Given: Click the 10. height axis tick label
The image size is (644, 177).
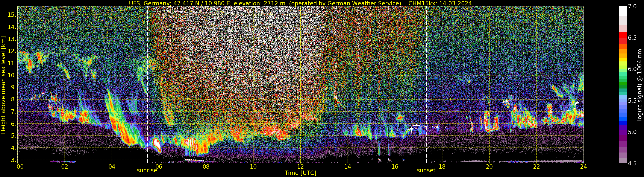Looking at the screenshot, I should pos(12,75).
